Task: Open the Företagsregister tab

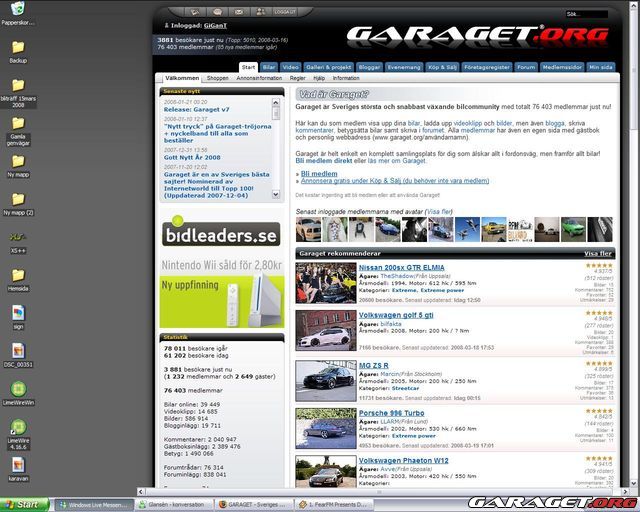Action: click(487, 67)
